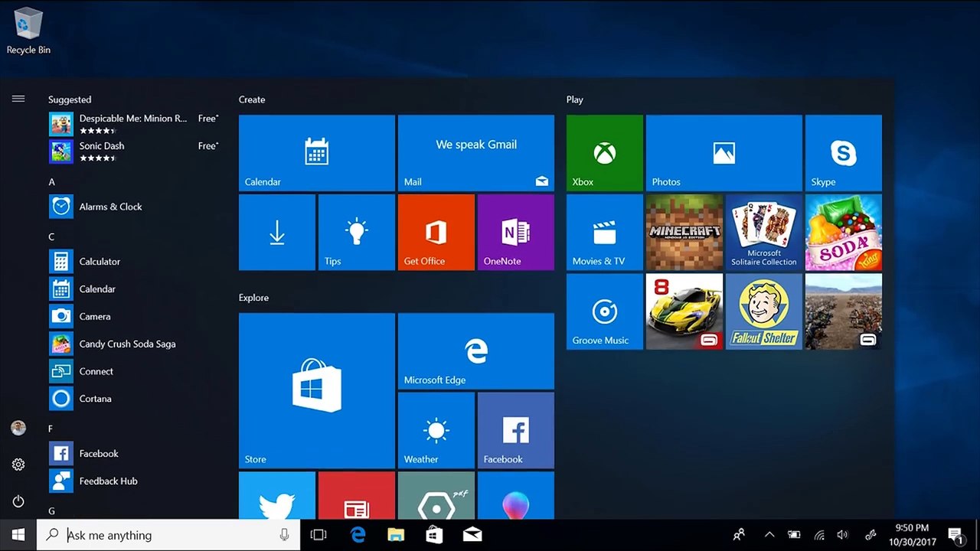Click the Cortana microphone icon
Viewport: 980px width, 551px height.
tap(285, 535)
